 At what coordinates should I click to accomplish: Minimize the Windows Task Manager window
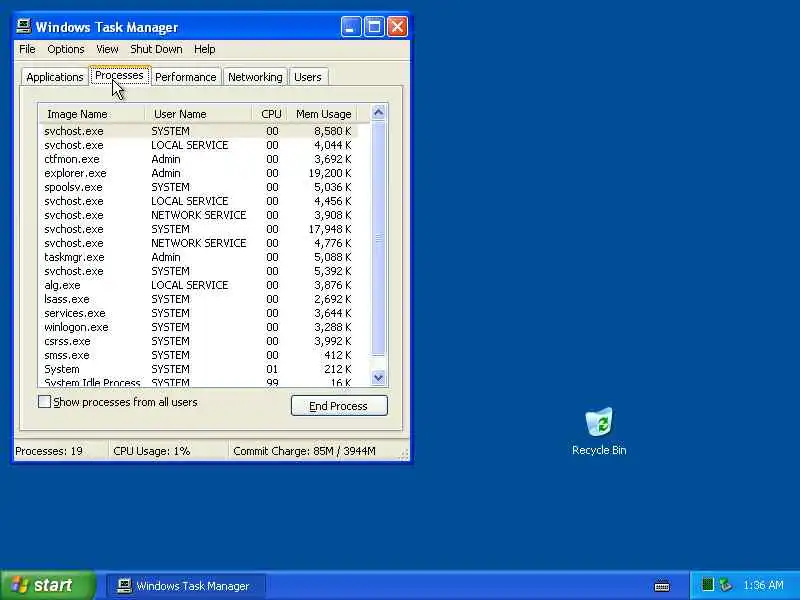point(351,27)
